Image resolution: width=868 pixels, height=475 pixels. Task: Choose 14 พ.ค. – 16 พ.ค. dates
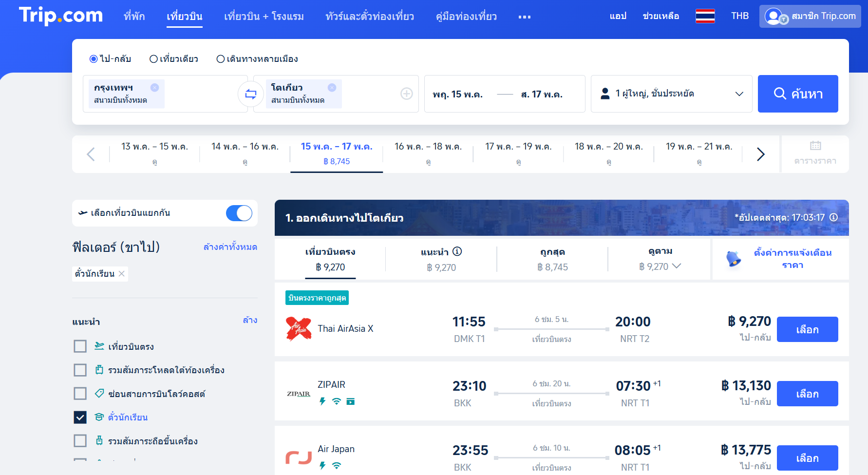pyautogui.click(x=245, y=154)
